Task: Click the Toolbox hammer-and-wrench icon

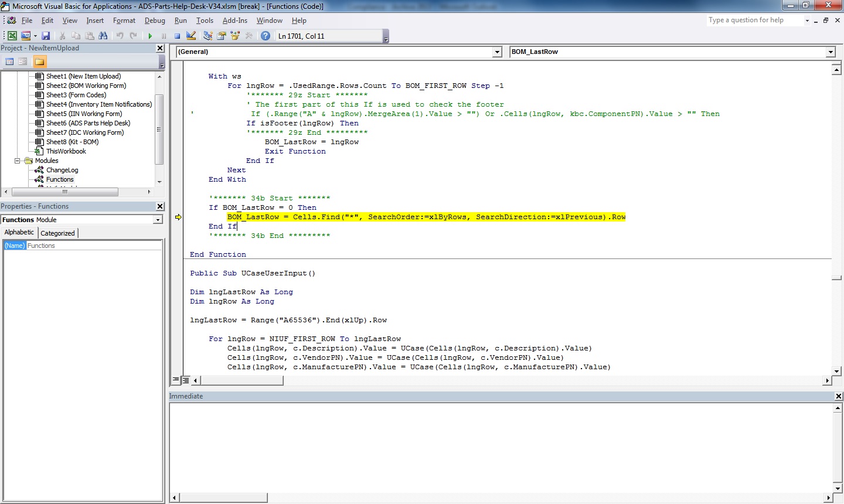Action: tap(249, 36)
